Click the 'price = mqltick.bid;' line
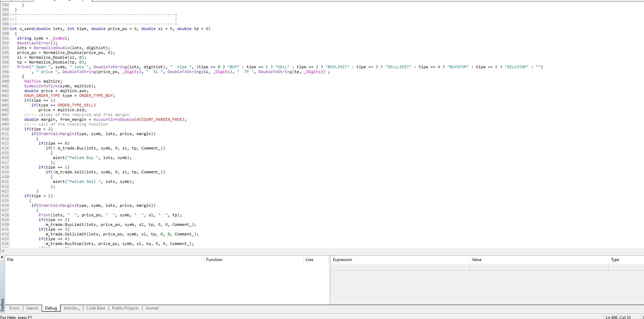The width and height of the screenshot is (644, 319). point(62,110)
